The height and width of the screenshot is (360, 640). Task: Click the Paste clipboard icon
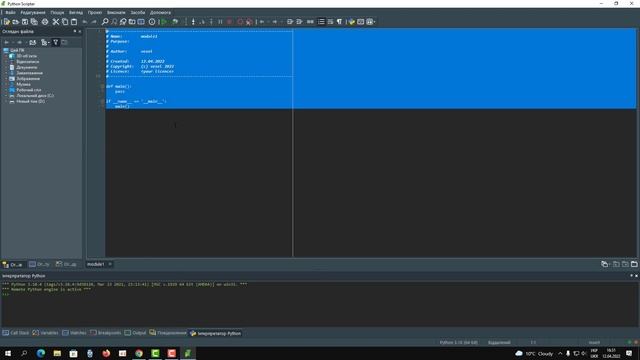[x=74, y=22]
